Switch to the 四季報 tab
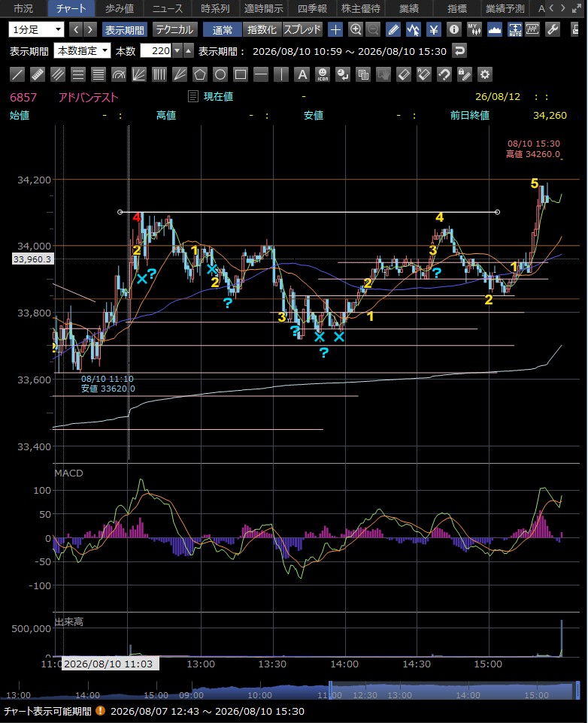Image resolution: width=588 pixels, height=723 pixels. pos(312,8)
